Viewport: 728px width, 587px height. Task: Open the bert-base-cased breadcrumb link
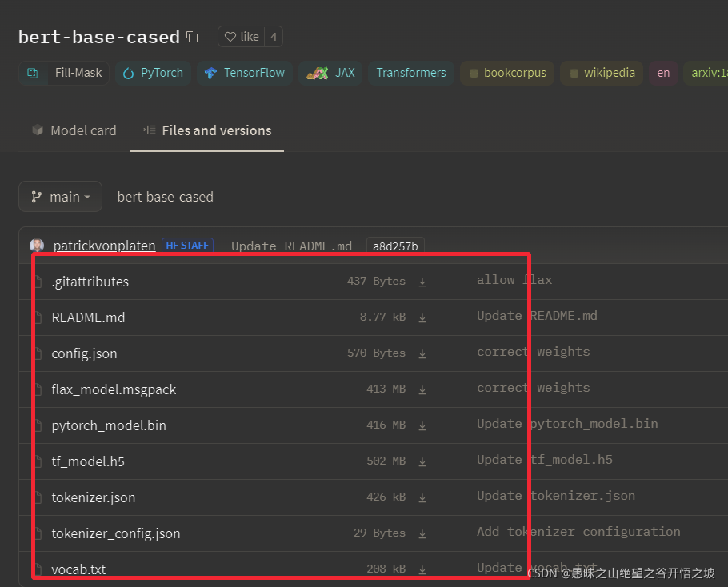[x=166, y=197]
